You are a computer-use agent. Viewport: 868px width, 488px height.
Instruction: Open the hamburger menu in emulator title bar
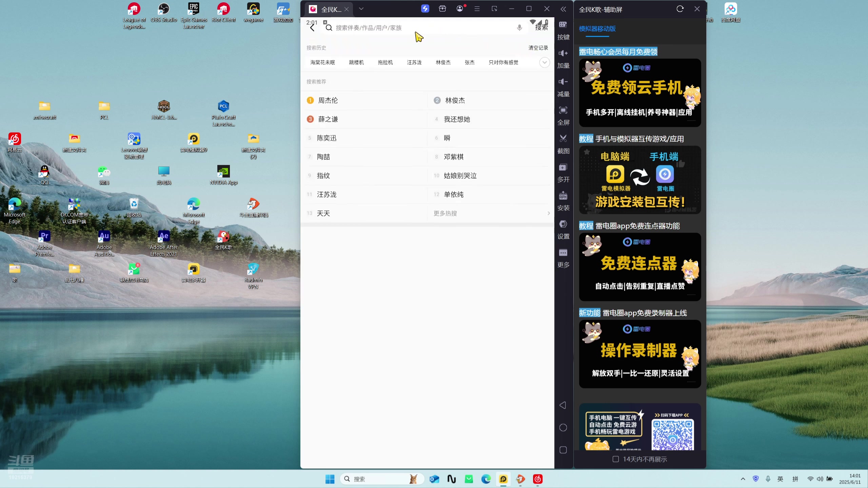pyautogui.click(x=477, y=9)
